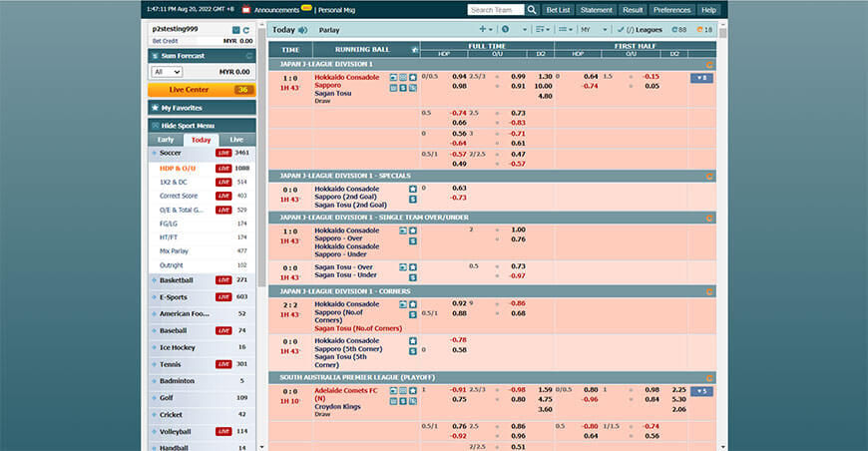
Task: Switch to the Live tab
Action: click(236, 140)
